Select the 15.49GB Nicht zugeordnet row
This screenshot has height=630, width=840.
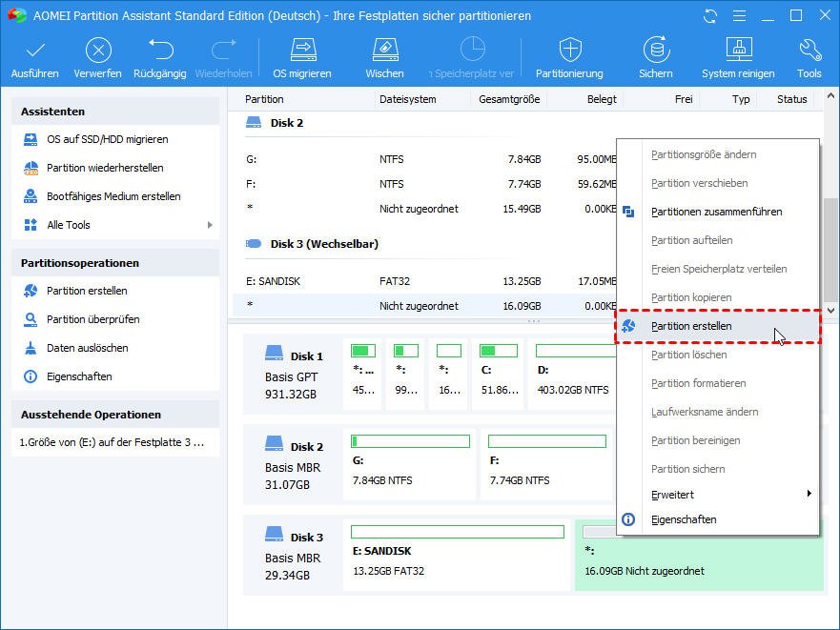pyautogui.click(x=424, y=209)
